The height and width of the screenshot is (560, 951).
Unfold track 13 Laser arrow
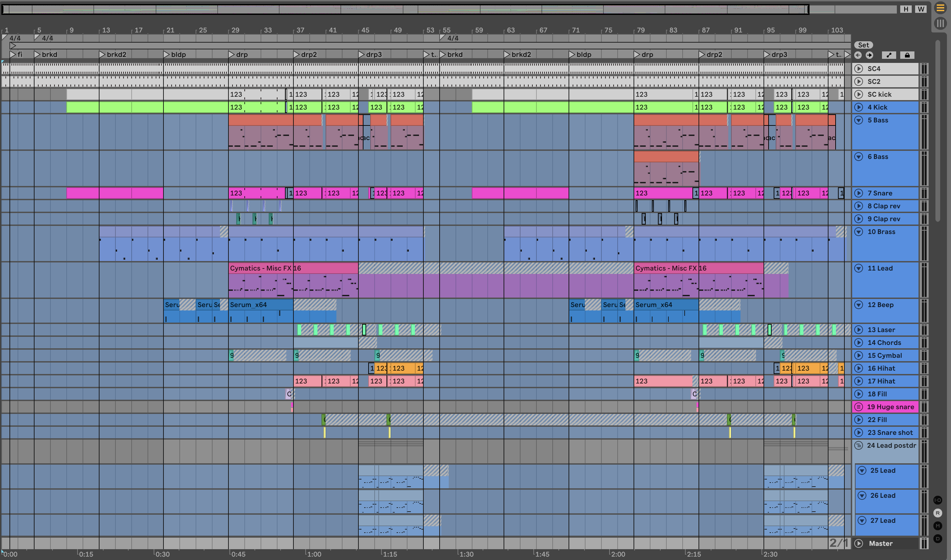tap(859, 330)
